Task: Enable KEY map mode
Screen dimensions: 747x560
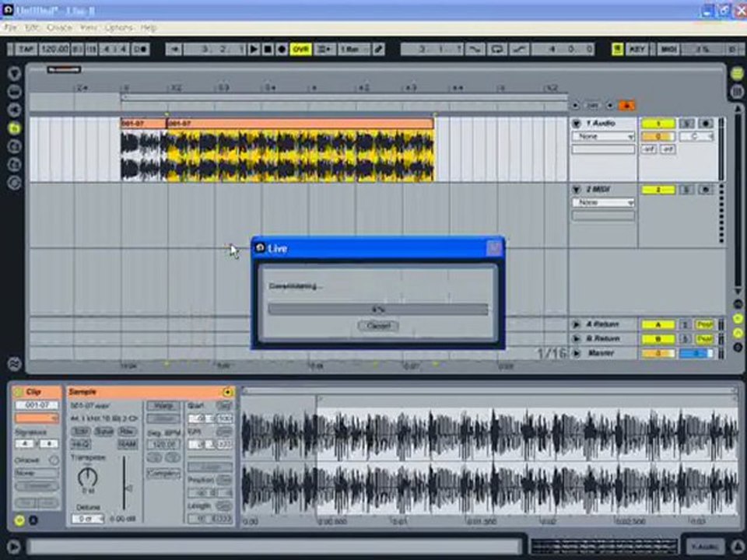Action: (x=637, y=49)
